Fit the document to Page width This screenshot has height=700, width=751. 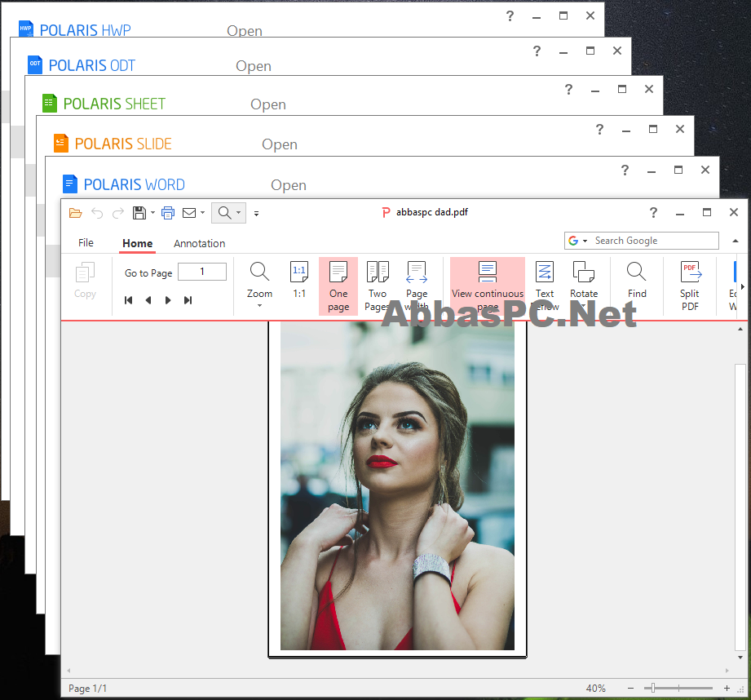[417, 286]
